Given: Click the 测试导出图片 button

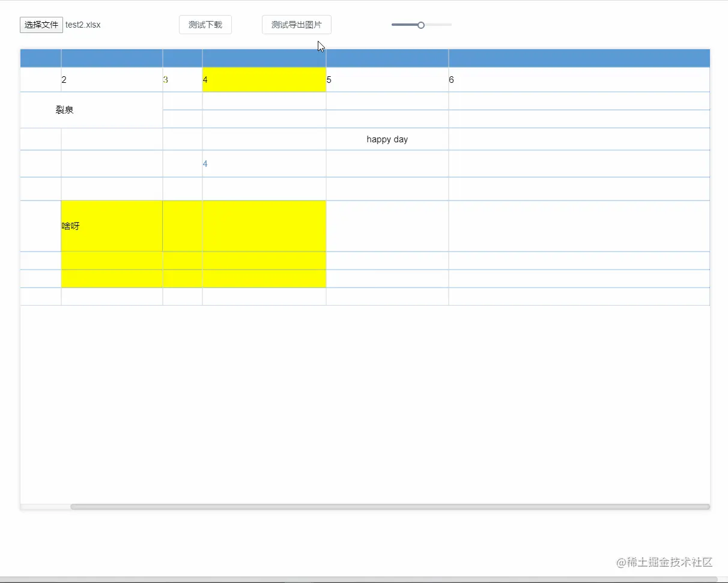Looking at the screenshot, I should coord(297,25).
